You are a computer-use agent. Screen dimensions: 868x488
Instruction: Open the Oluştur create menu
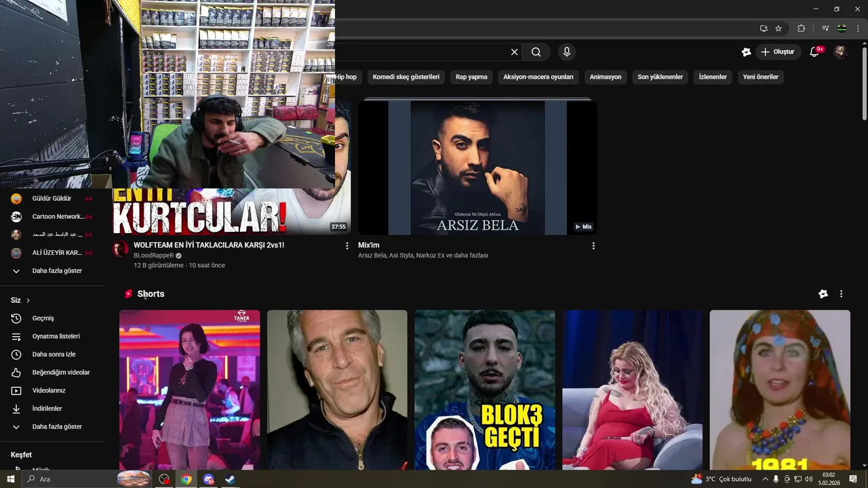[x=778, y=52]
